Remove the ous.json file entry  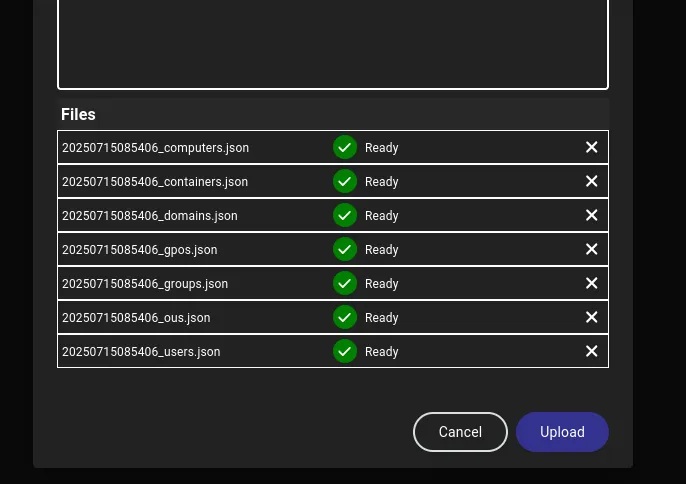(x=591, y=318)
